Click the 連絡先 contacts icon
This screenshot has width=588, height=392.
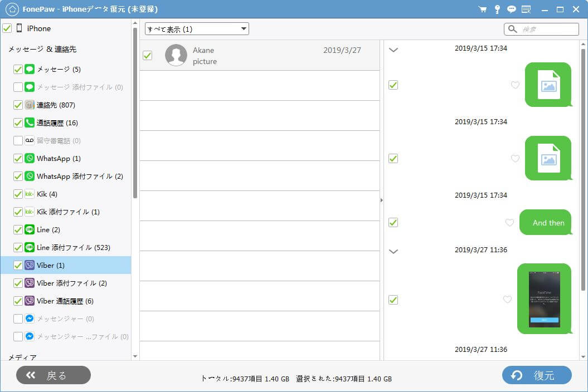[30, 105]
